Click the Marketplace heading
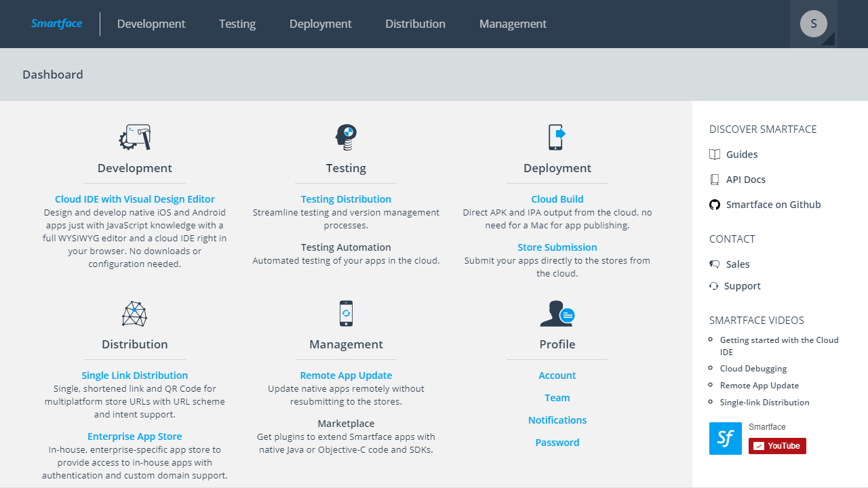Screen dimensions: 868x488 [346, 424]
